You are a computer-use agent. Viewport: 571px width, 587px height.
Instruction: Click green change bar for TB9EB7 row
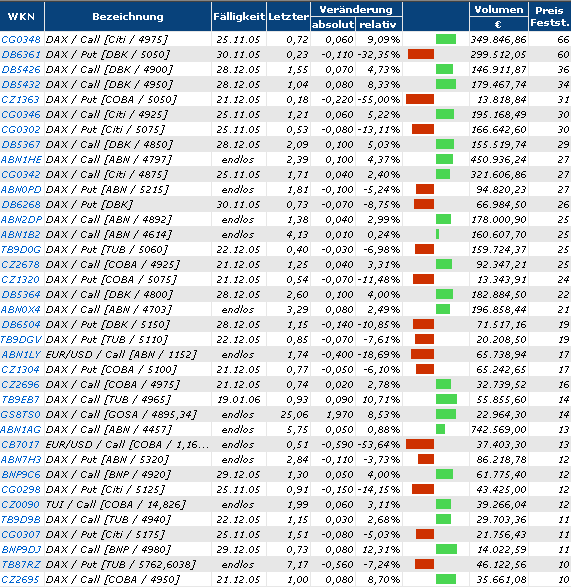click(x=446, y=399)
